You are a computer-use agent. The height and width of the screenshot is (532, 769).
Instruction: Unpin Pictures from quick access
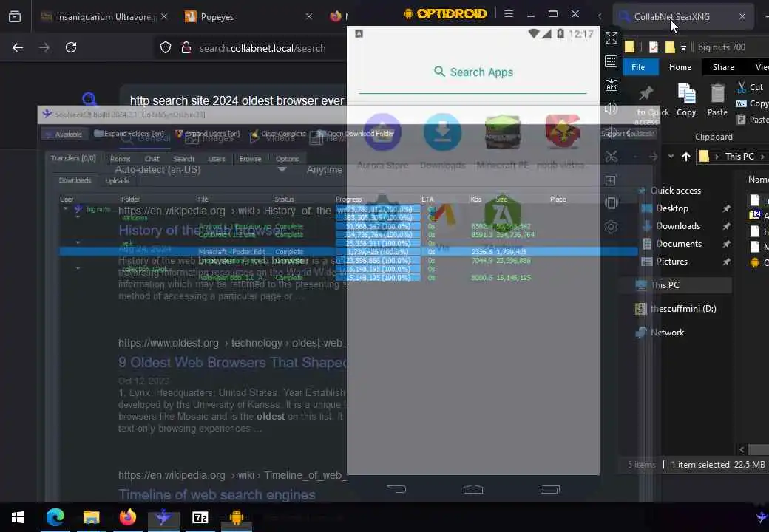click(726, 262)
